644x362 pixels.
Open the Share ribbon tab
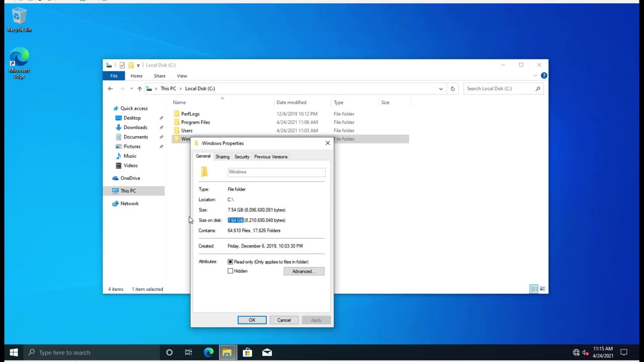[159, 76]
